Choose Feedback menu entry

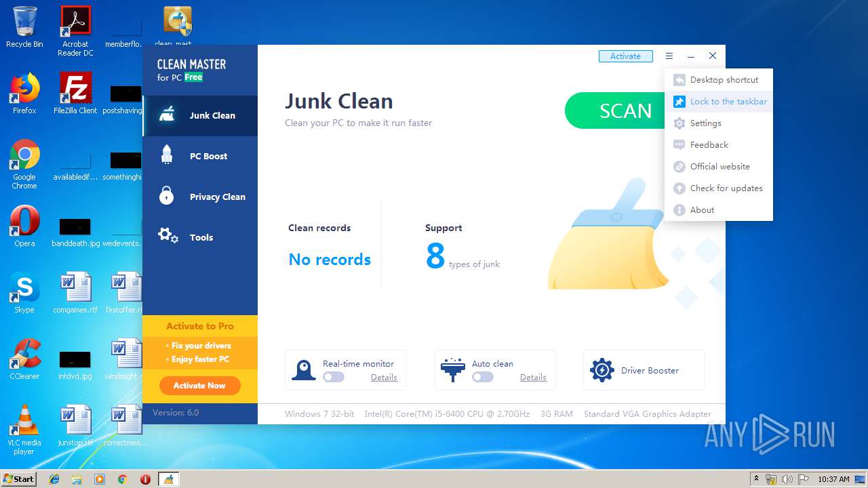(718, 145)
